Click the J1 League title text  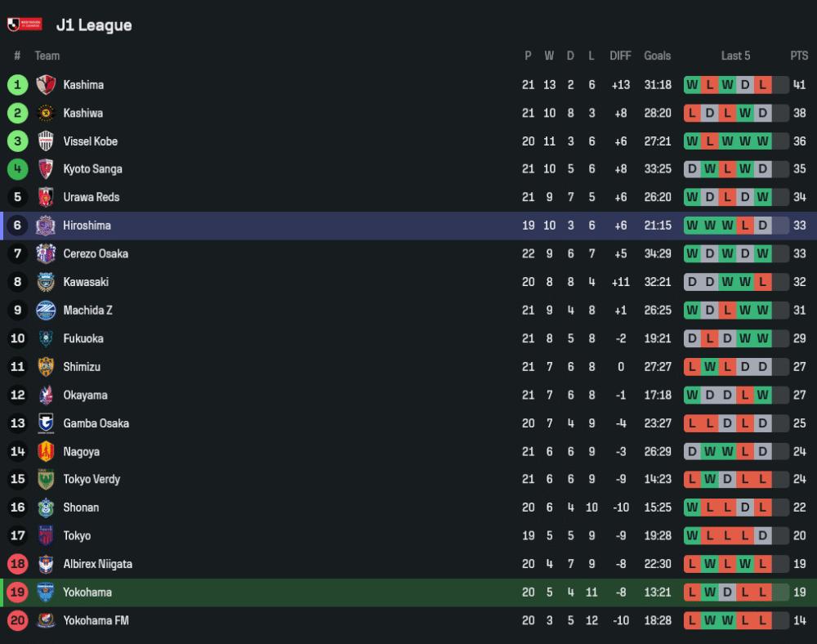[x=94, y=25]
